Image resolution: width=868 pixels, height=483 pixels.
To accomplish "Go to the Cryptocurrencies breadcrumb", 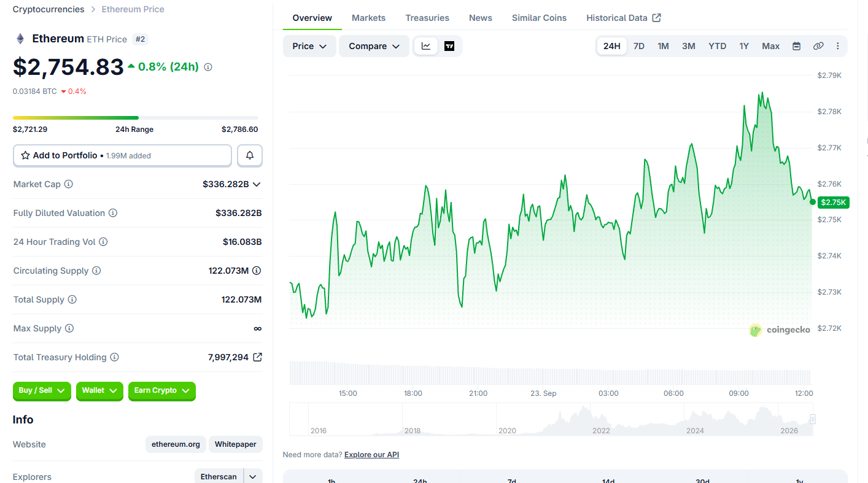I will pos(48,9).
